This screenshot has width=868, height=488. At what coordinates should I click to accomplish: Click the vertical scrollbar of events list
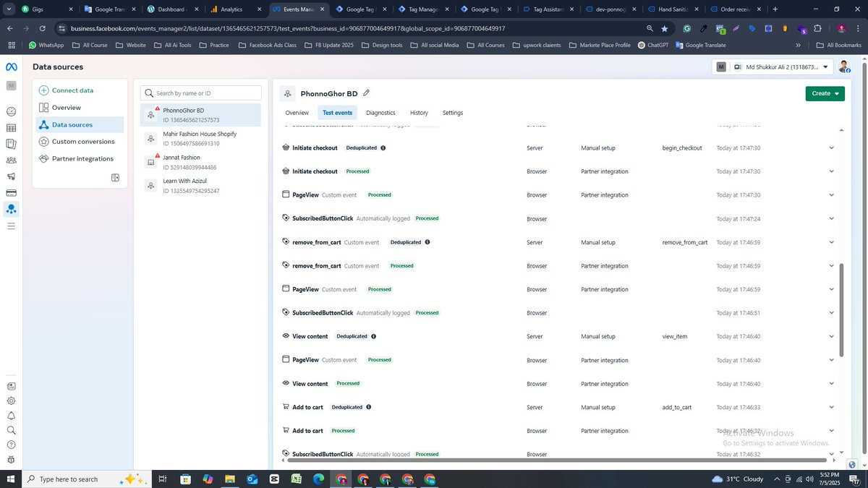(841, 309)
